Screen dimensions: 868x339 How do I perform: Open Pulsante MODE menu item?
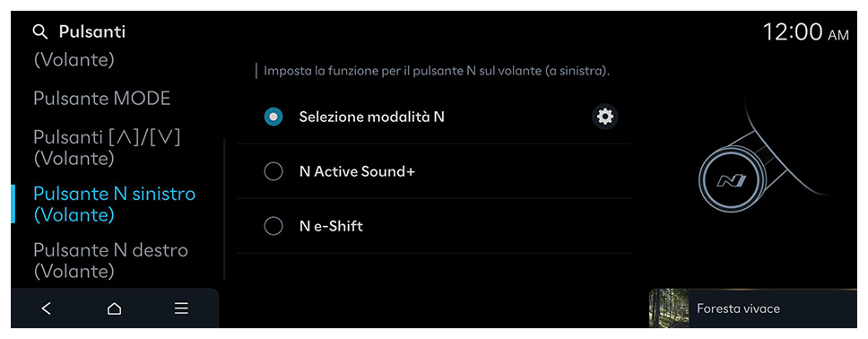[102, 99]
